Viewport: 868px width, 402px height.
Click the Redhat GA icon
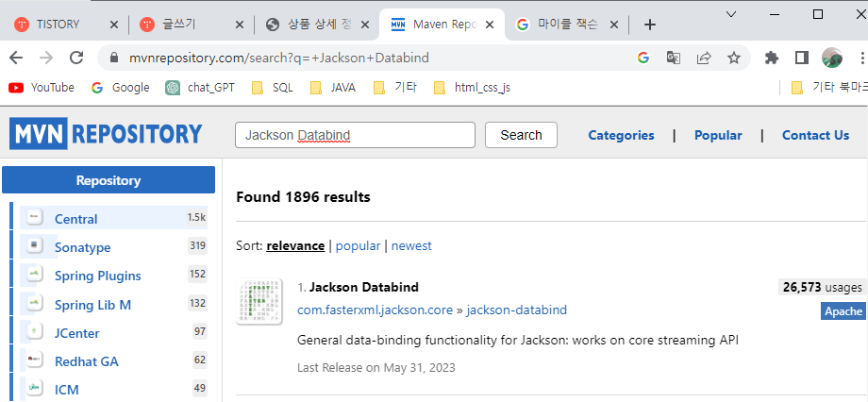(35, 360)
